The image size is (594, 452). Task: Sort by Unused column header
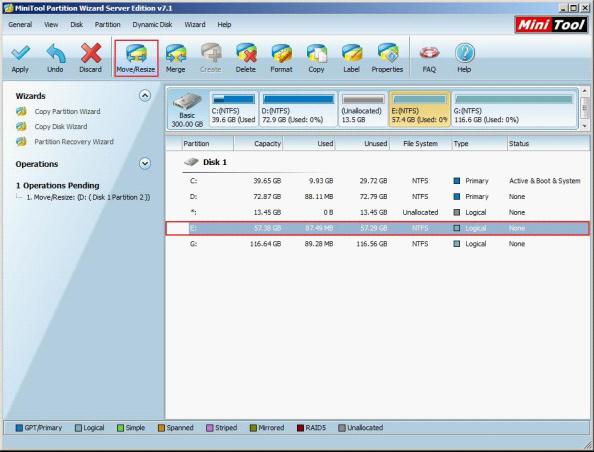362,144
